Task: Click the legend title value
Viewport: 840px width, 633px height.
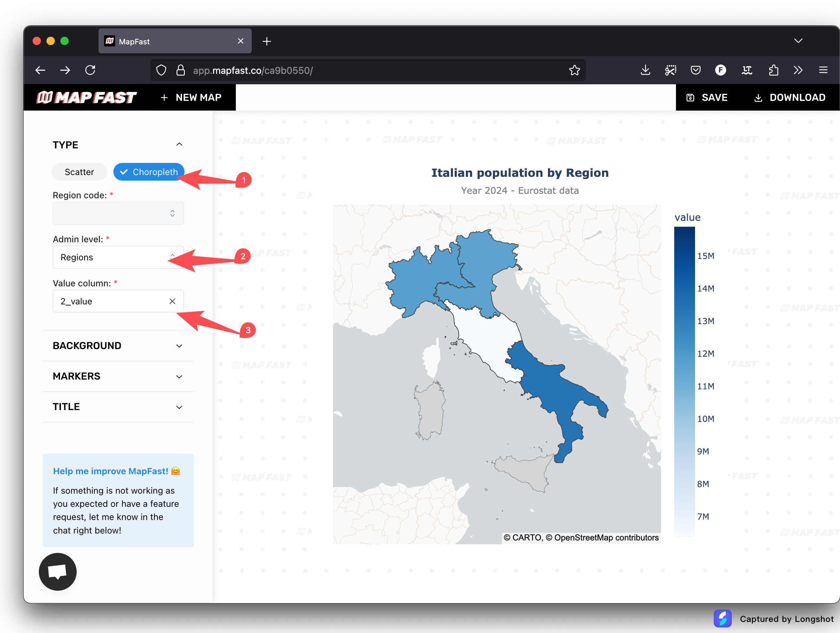Action: [687, 217]
